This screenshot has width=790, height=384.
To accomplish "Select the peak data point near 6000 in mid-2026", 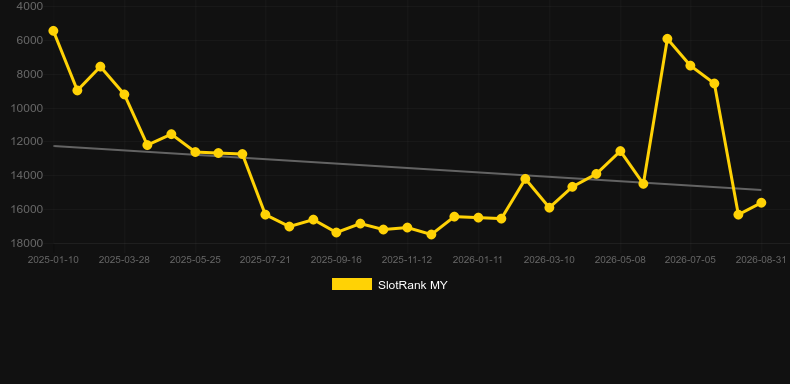I will pos(667,39).
